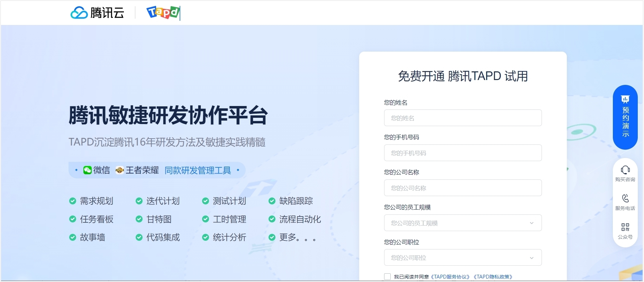Click the WeChat 微信 icon

88,170
